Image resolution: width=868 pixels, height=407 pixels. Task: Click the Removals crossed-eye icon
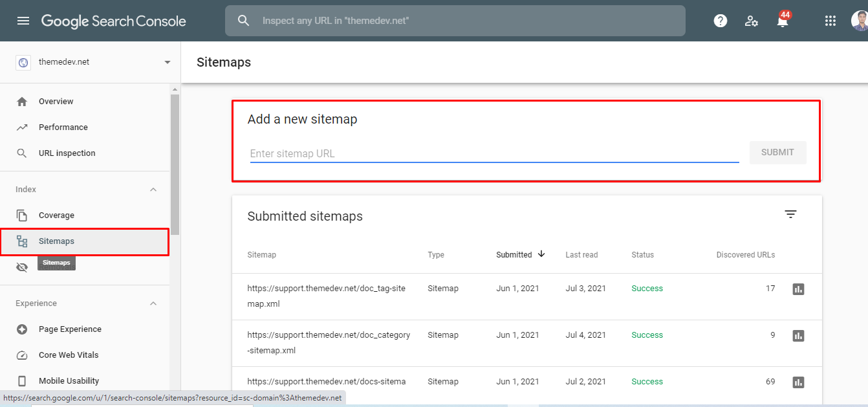pos(22,267)
